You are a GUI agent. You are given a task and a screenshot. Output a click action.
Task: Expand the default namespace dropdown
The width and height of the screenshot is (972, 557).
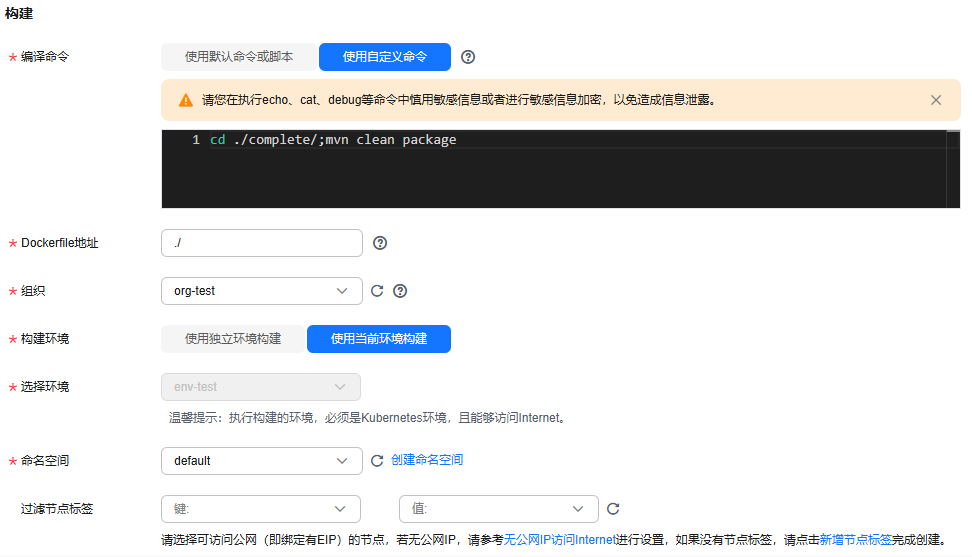click(262, 461)
